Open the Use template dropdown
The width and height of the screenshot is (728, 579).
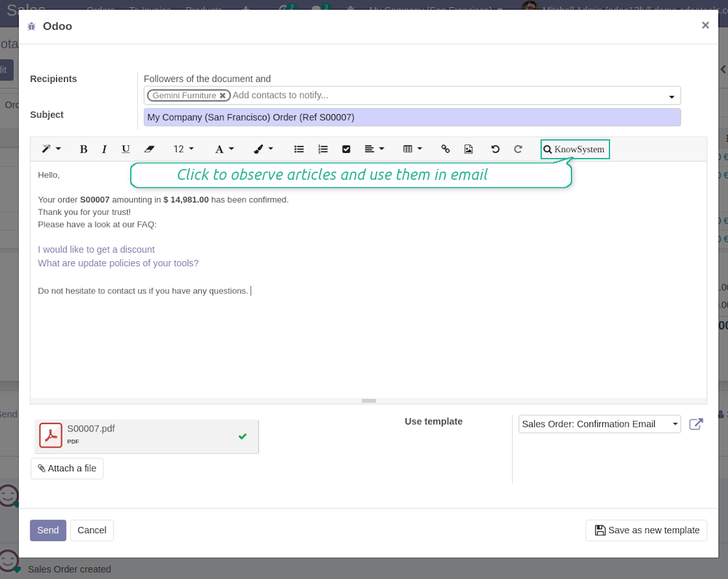tap(599, 424)
